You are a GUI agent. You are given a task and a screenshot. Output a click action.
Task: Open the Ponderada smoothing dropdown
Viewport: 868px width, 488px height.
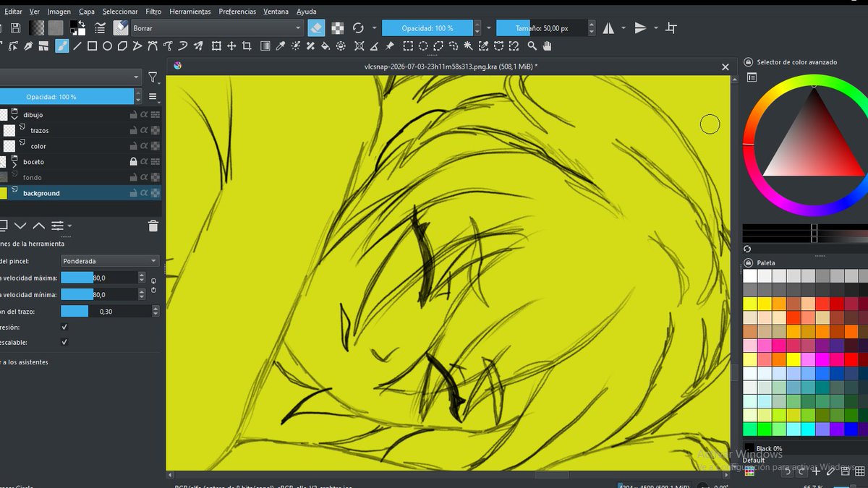[110, 261]
